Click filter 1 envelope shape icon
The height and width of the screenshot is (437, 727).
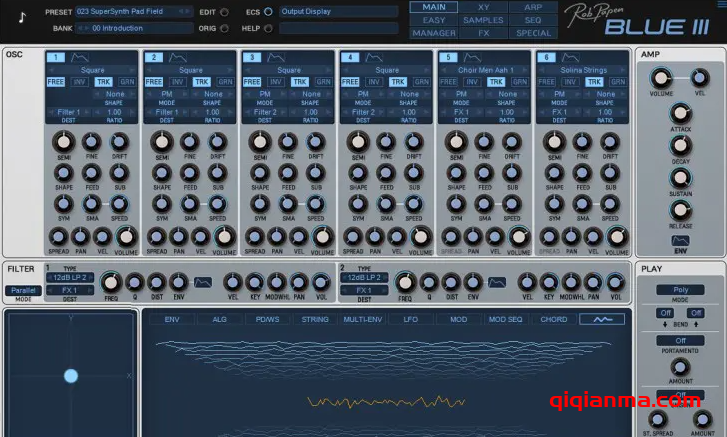(x=203, y=283)
